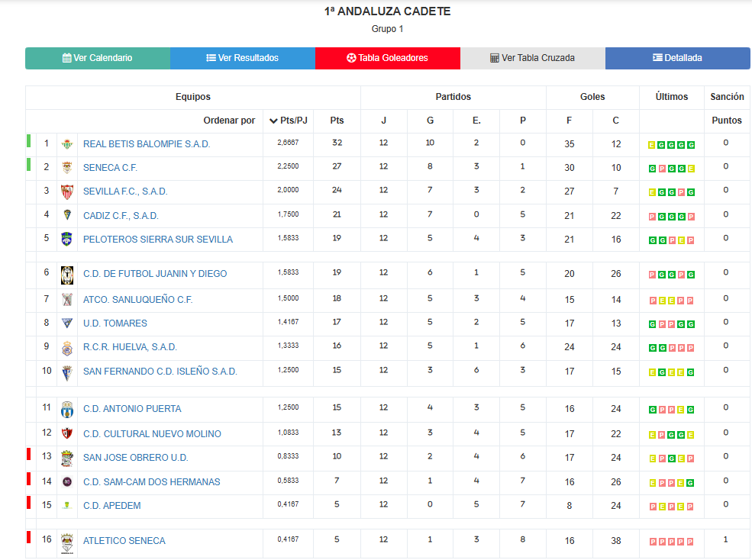Click the 2,6667 Pts/PJ value
The height and width of the screenshot is (560, 752).
pyautogui.click(x=288, y=143)
